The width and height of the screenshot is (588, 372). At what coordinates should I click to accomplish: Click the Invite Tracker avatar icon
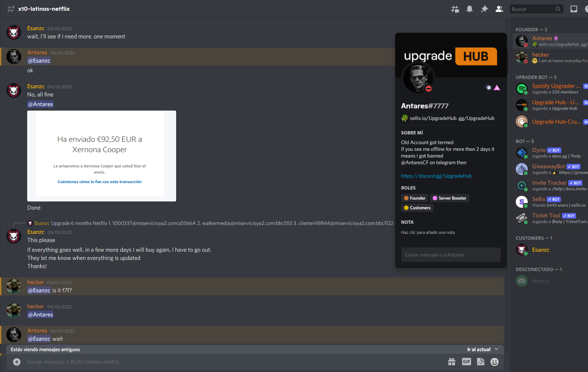(x=522, y=185)
